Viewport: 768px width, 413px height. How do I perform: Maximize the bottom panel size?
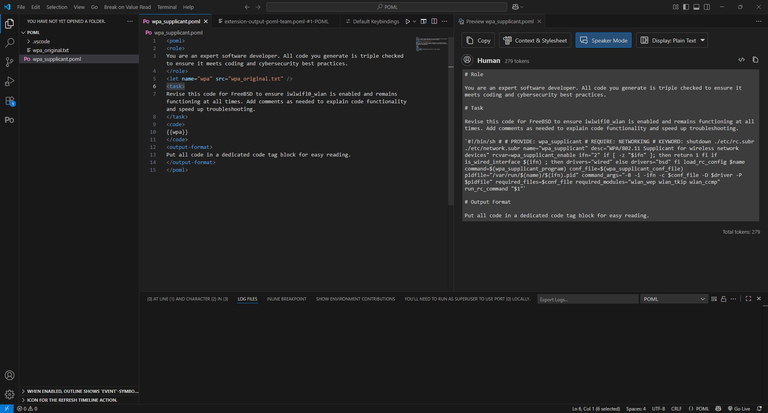(748, 299)
